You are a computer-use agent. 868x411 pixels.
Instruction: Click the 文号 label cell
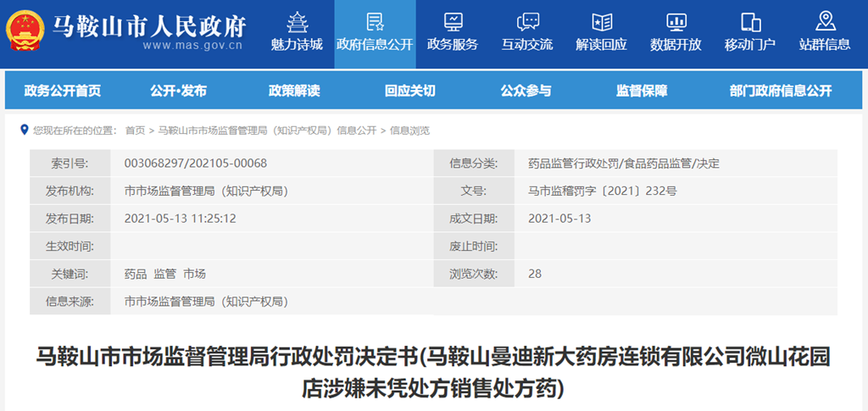click(474, 191)
